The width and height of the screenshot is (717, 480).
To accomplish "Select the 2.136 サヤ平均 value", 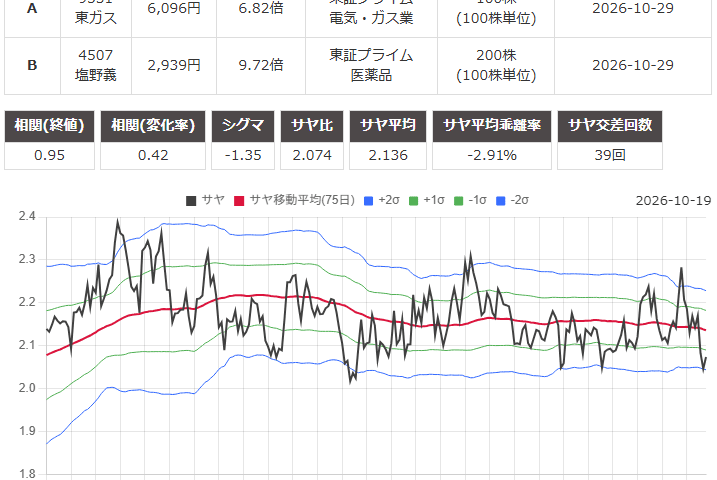I will click(388, 155).
